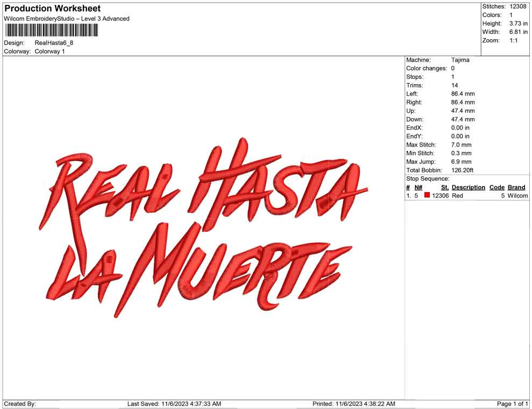Click the 'Last Saved' timestamp in footer
The image size is (532, 409).
[x=174, y=404]
